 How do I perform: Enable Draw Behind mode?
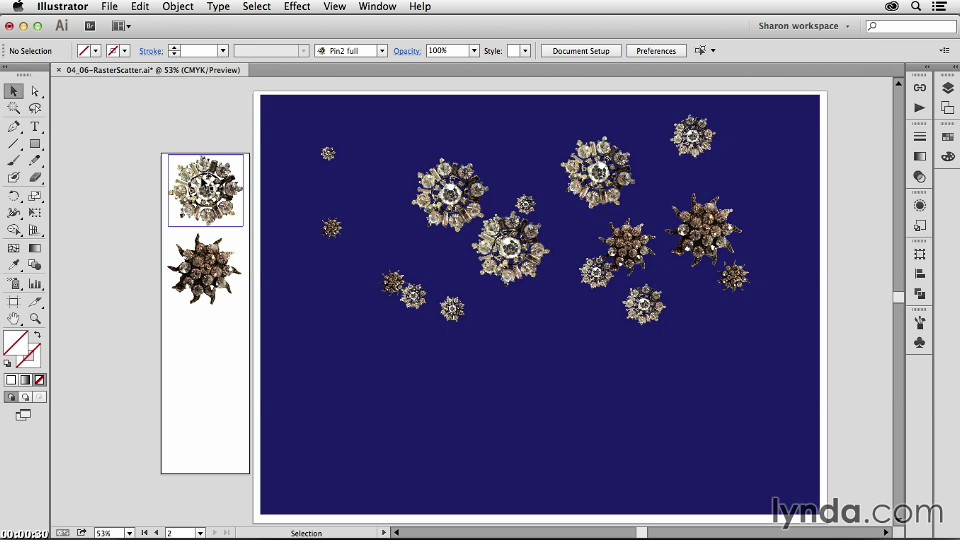pyautogui.click(x=25, y=397)
